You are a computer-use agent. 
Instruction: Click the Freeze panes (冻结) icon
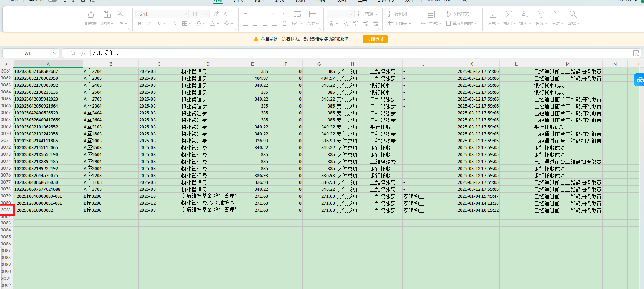click(557, 14)
